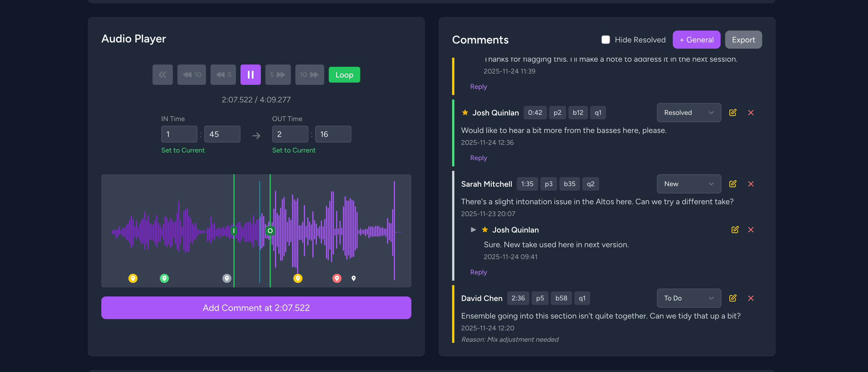
Task: Change David Chen's comment status from To Do
Action: pos(689,298)
